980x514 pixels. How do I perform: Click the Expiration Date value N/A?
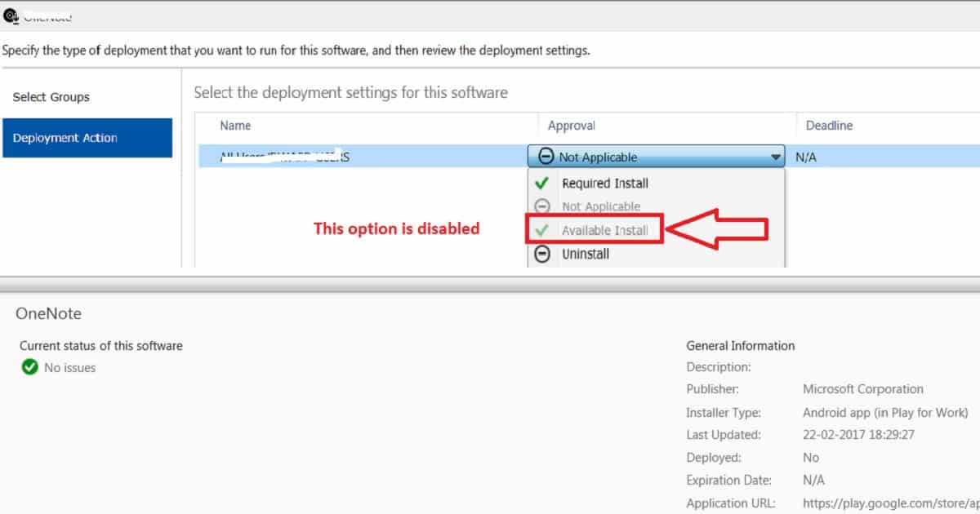[814, 481]
